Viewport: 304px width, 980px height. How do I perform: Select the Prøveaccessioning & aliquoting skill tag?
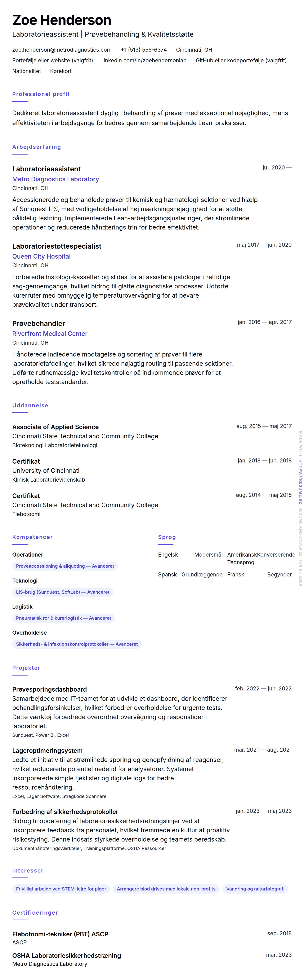65,566
